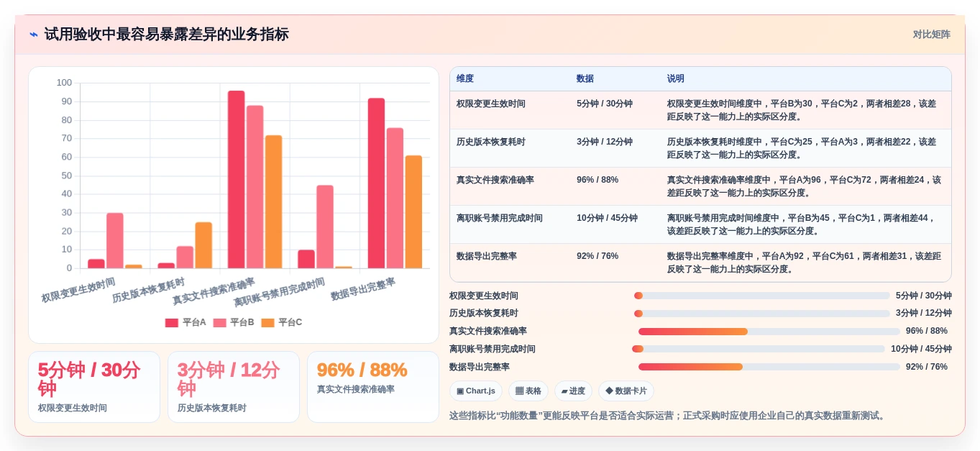Select the 进度 tag chip
The width and height of the screenshot is (980, 451).
[x=573, y=391]
